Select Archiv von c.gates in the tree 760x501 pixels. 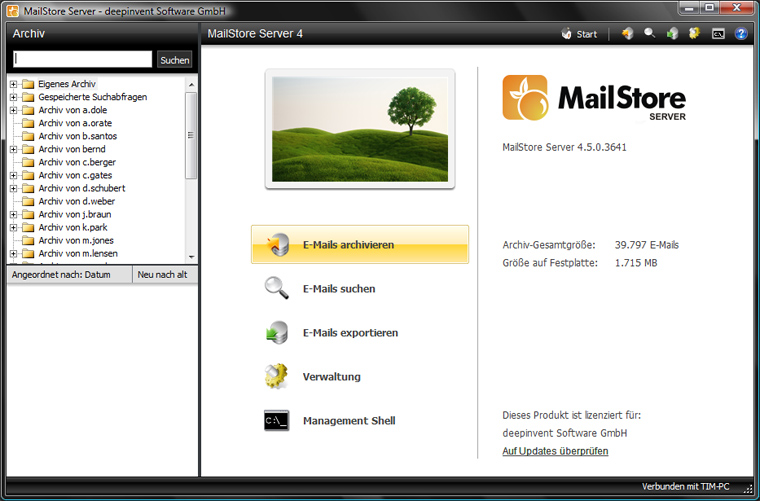[x=75, y=175]
